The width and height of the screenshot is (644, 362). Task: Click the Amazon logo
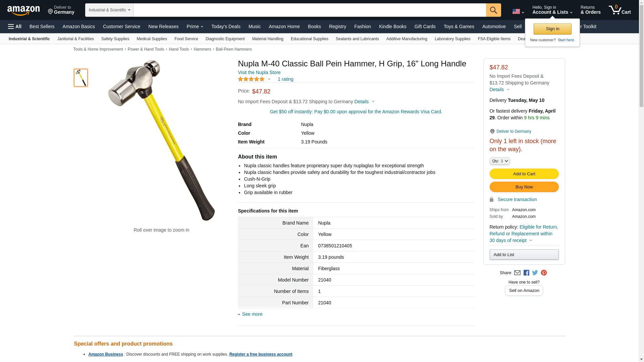(x=23, y=11)
